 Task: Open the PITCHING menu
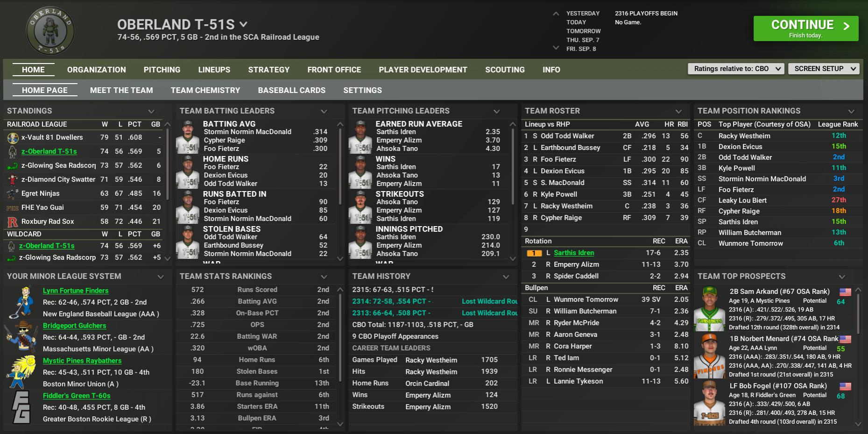point(162,70)
